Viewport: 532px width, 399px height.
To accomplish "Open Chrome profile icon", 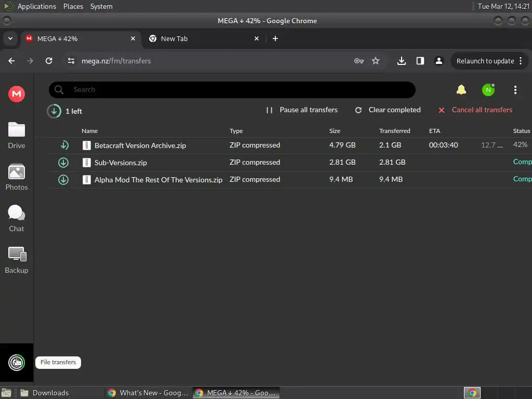I will coord(438,61).
